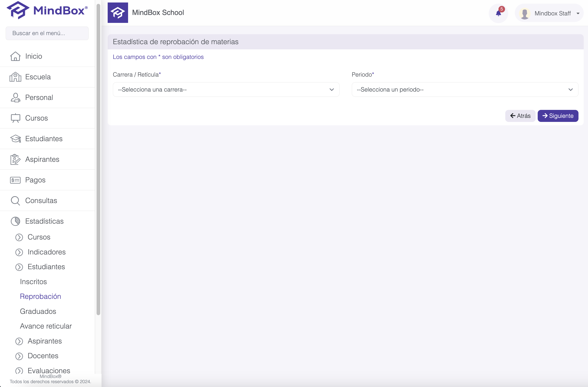Image resolution: width=588 pixels, height=387 pixels.
Task: Click the menu search input field
Action: pyautogui.click(x=47, y=33)
